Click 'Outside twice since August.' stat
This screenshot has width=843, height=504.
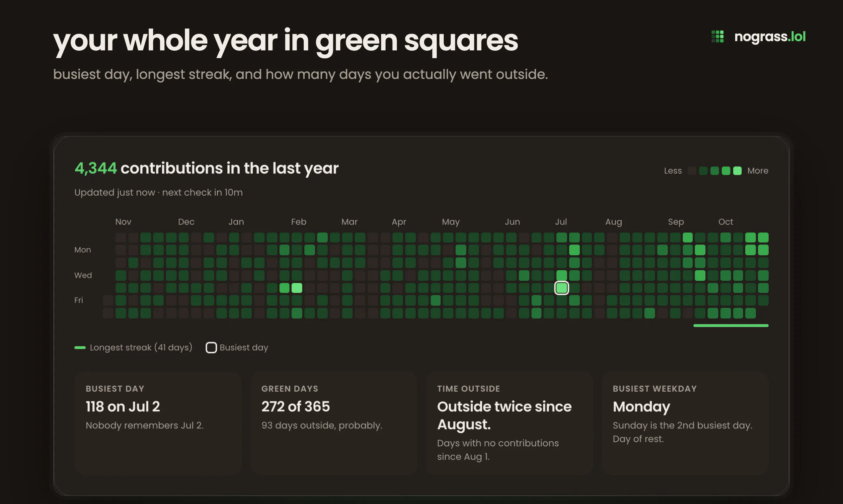tap(504, 415)
